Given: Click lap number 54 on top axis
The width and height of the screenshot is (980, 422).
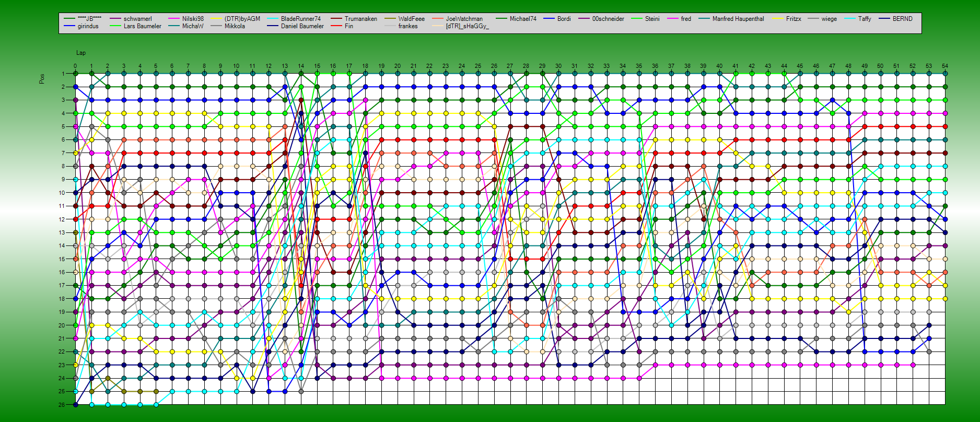Looking at the screenshot, I should [x=945, y=66].
